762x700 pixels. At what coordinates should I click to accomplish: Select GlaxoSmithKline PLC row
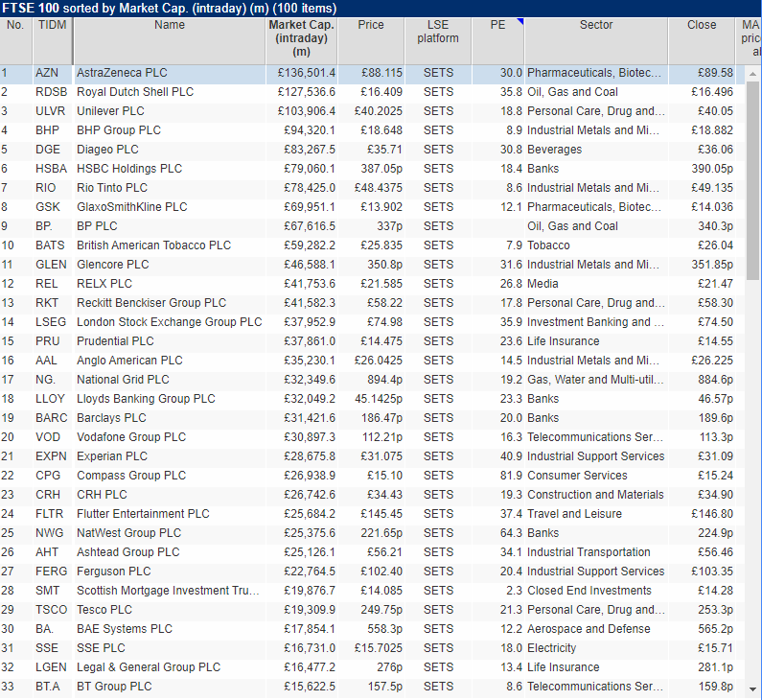coord(372,207)
